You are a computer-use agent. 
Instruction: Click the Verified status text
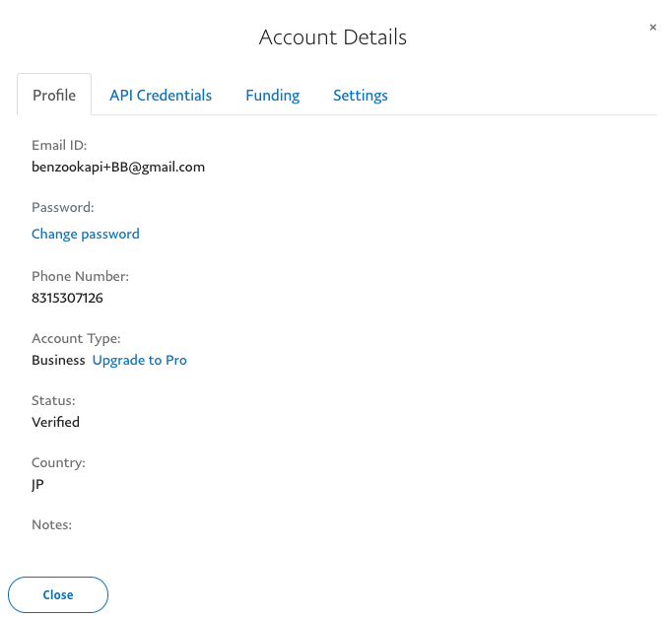(55, 422)
